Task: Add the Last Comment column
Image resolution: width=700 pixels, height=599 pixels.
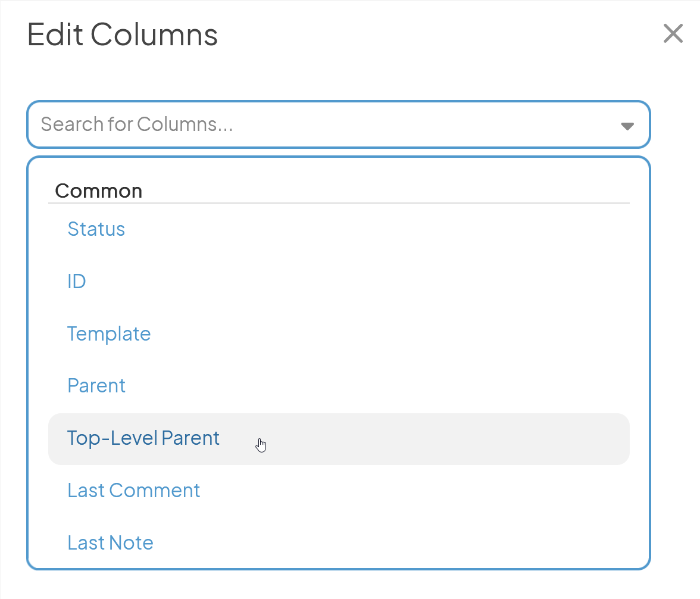Action: (x=338, y=491)
